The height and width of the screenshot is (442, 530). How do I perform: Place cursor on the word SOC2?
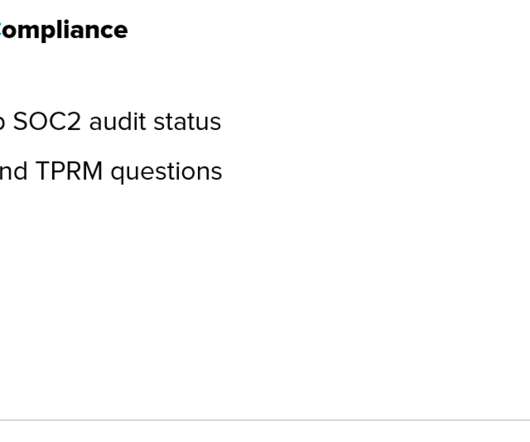(x=47, y=122)
